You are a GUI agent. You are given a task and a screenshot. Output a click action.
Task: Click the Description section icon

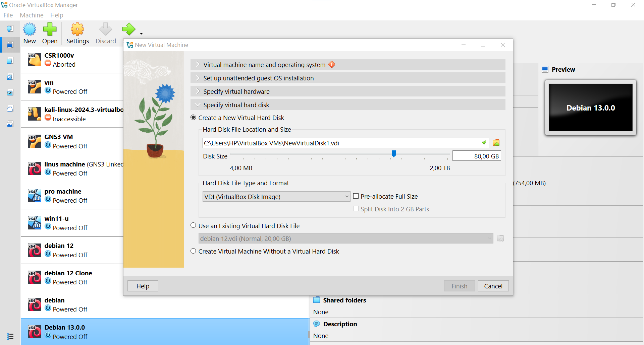[x=317, y=324]
